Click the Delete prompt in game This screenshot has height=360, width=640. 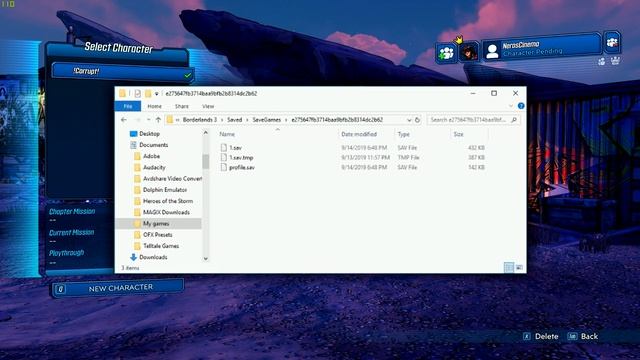click(x=541, y=336)
